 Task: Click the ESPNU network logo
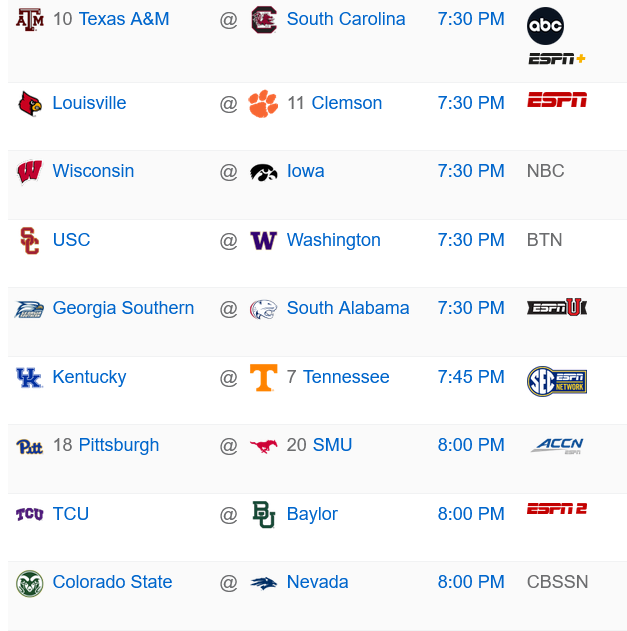[x=557, y=308]
